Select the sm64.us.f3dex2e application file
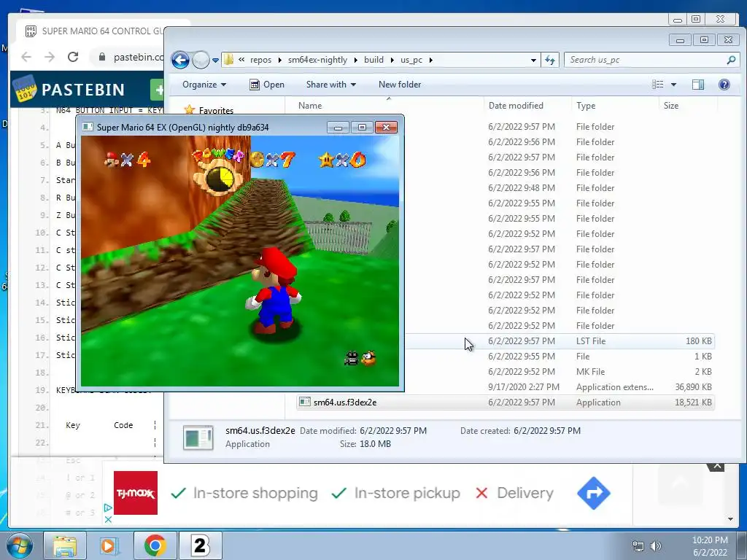 pyautogui.click(x=505, y=402)
